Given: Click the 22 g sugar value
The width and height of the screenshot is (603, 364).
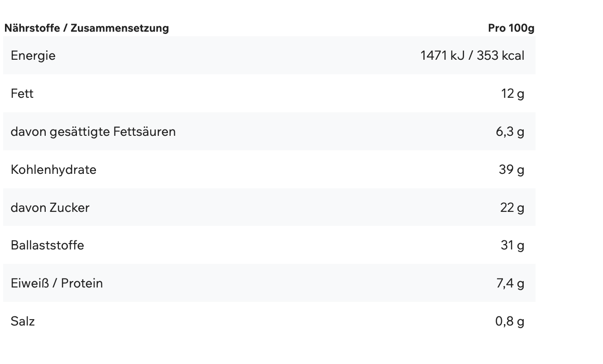Looking at the screenshot, I should click(512, 208).
